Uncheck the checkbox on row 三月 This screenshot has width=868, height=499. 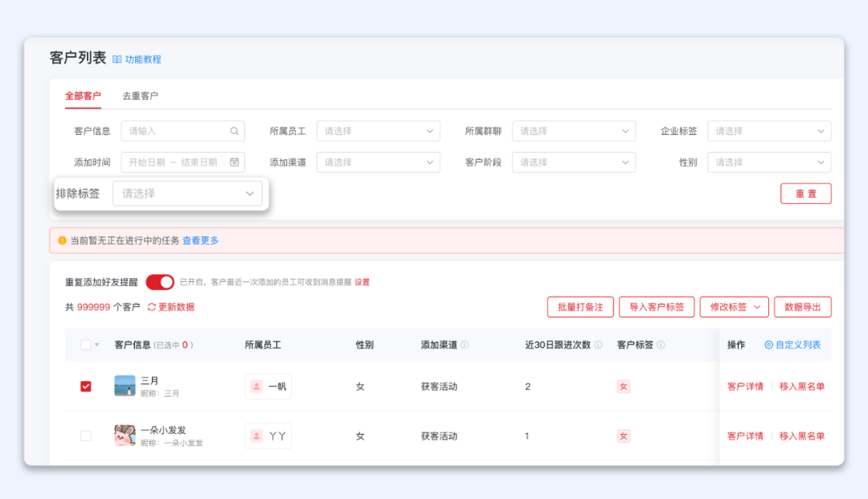coord(85,386)
